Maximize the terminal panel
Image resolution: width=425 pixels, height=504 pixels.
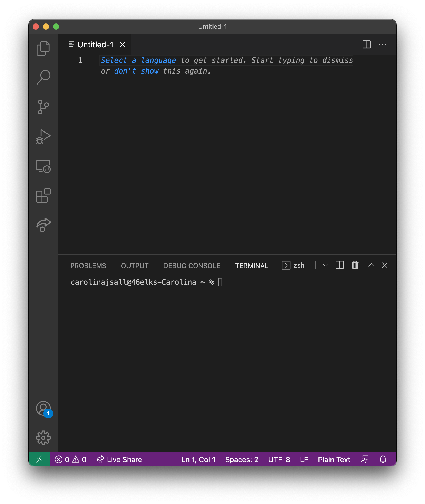coord(371,265)
